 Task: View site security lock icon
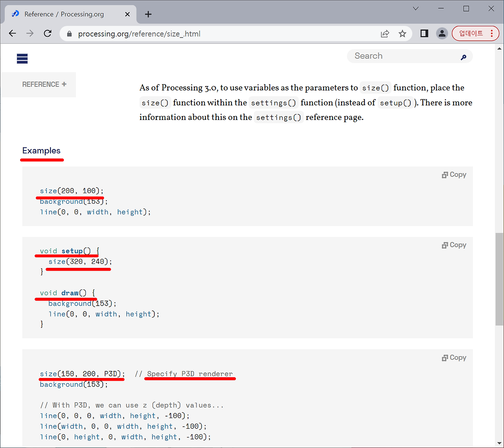(x=69, y=34)
